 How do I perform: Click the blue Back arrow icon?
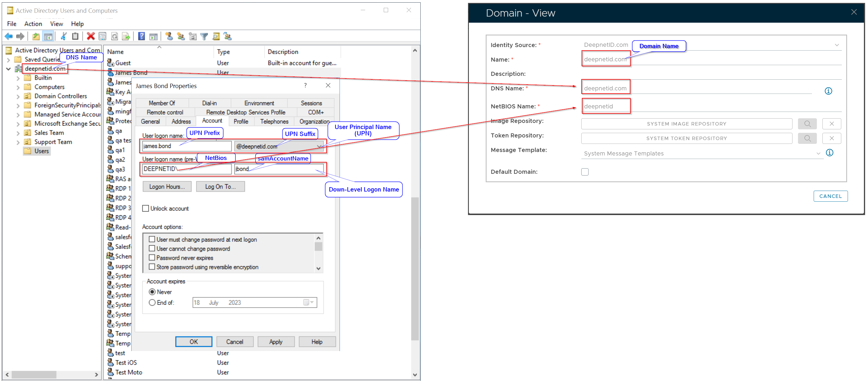pos(8,36)
